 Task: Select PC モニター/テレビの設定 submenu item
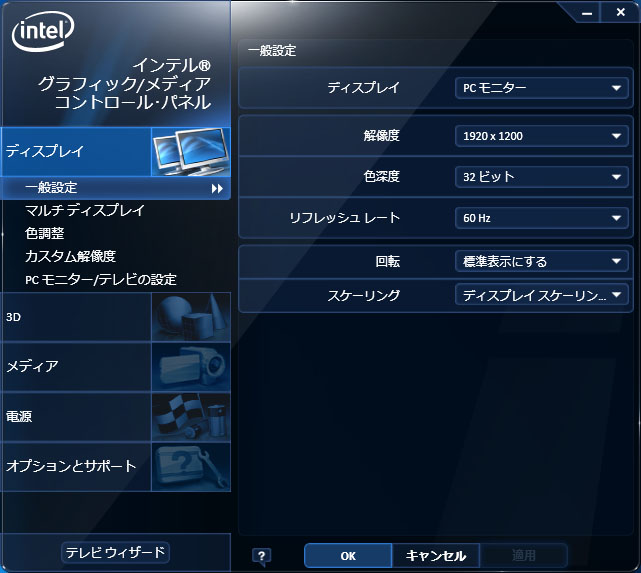tap(101, 280)
